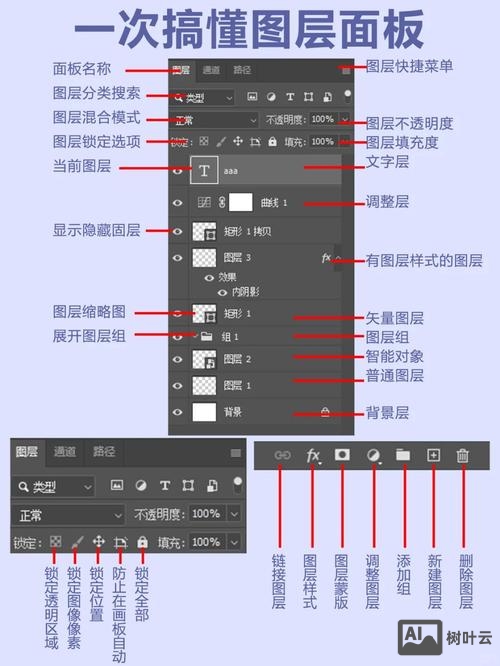This screenshot has width=500, height=666.
Task: Click 不透明度 100% field in enlarged panel
Action: coord(208,514)
